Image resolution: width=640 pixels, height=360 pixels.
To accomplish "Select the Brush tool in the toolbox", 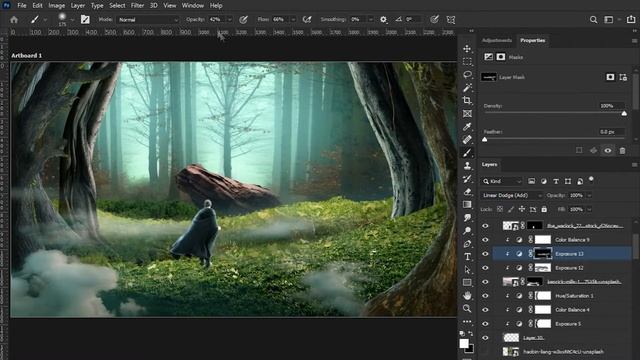I will tap(467, 153).
